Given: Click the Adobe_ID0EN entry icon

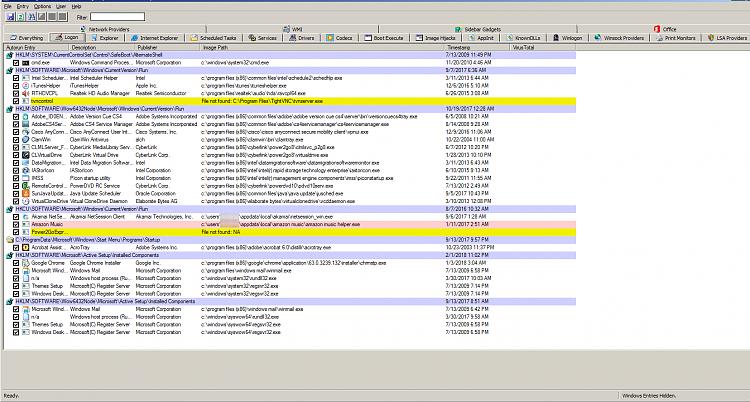Looking at the screenshot, I should tap(25, 116).
